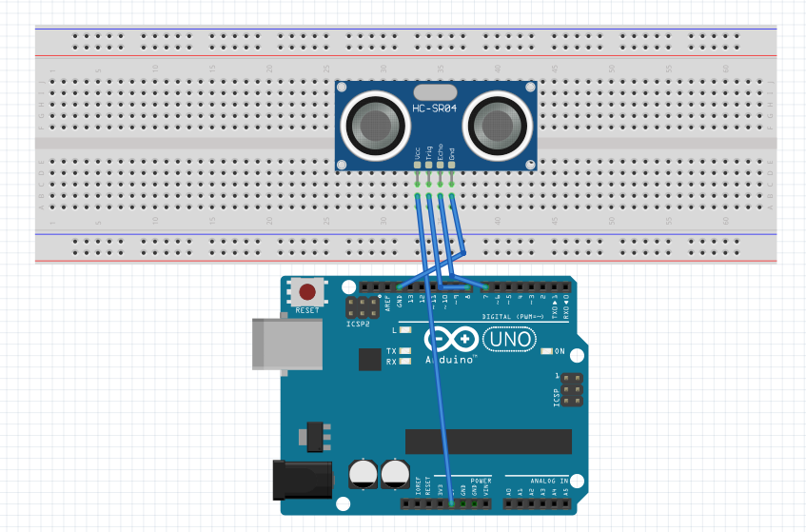Click digital pin 12 socket
Viewport: 806px width, 532px height.
coord(422,287)
